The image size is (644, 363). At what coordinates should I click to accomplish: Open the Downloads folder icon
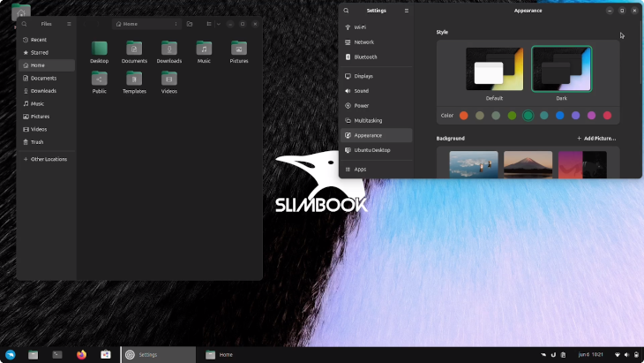[x=168, y=49]
